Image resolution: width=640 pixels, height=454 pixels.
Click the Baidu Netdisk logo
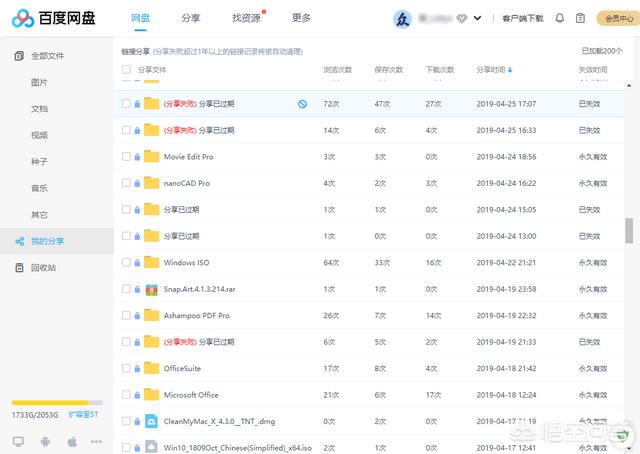pyautogui.click(x=53, y=18)
